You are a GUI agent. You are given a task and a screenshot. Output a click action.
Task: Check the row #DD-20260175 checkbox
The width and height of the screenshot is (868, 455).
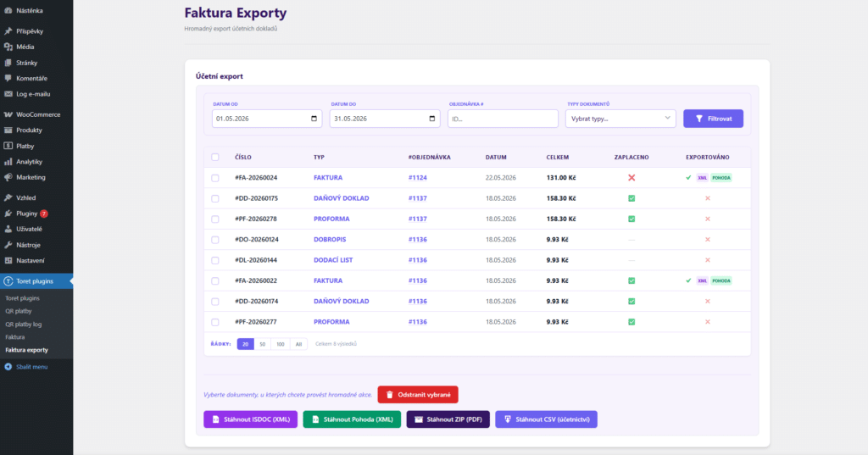click(215, 198)
